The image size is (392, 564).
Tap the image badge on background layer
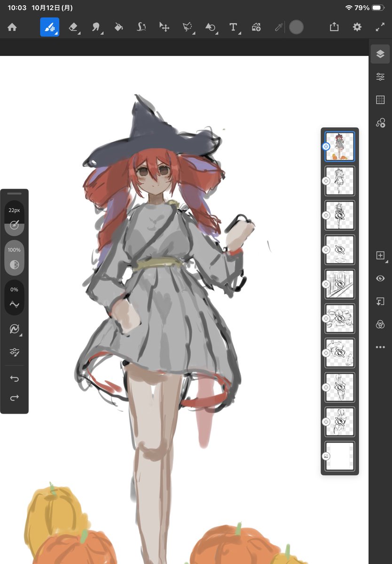[x=326, y=456]
